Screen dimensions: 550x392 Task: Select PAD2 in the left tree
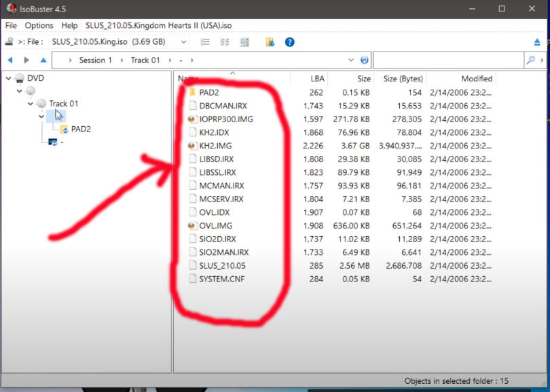[x=81, y=129]
